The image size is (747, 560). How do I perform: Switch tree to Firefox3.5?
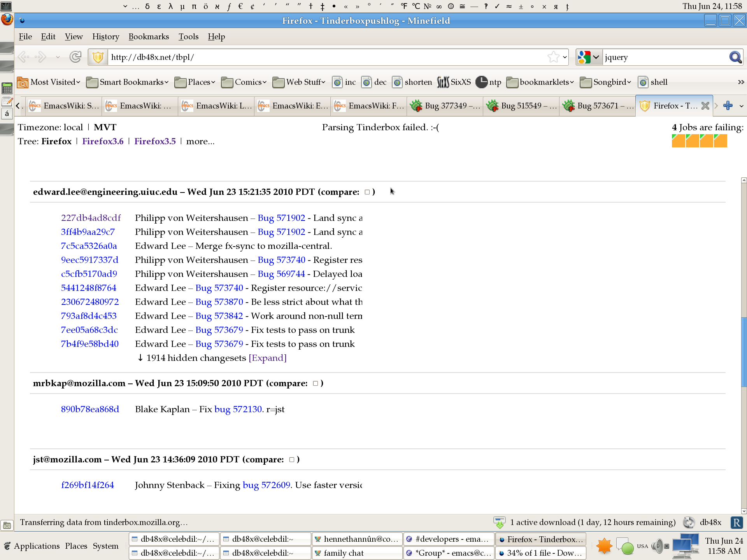tap(155, 141)
